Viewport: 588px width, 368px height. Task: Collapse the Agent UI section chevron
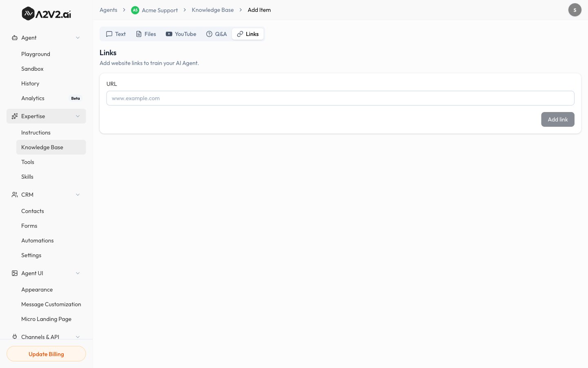tap(78, 273)
